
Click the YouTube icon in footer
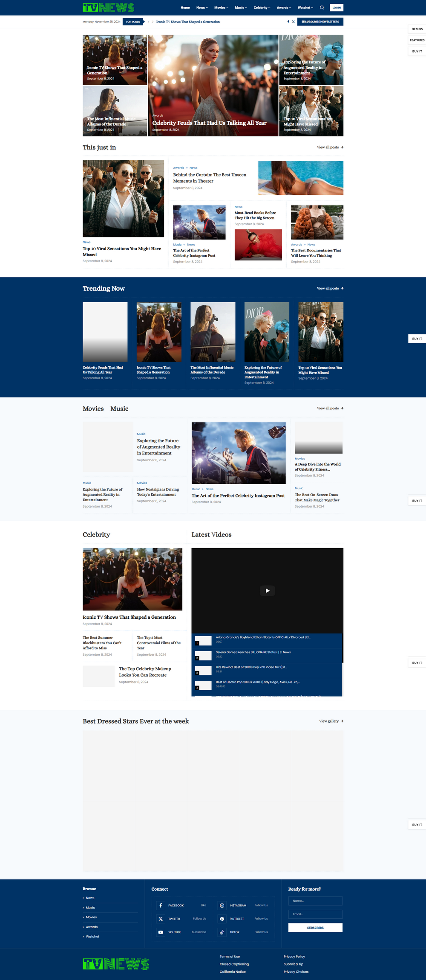pos(161,932)
